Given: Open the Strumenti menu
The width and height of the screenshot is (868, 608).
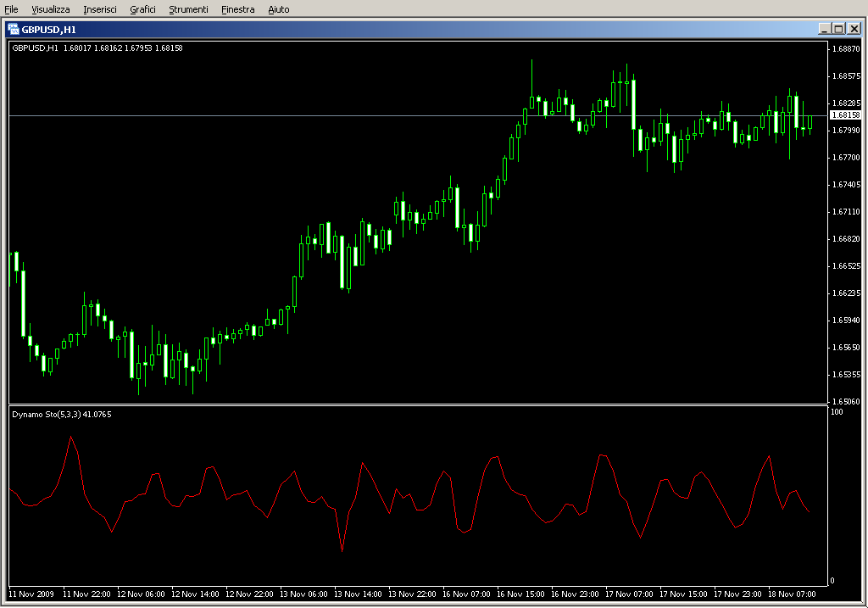Looking at the screenshot, I should [188, 9].
